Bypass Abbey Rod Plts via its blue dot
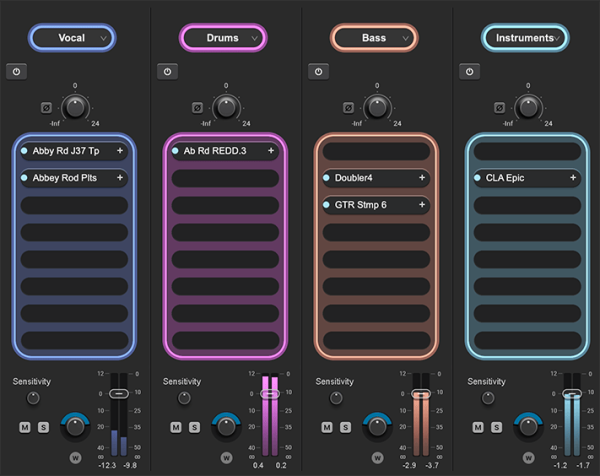 (24, 178)
